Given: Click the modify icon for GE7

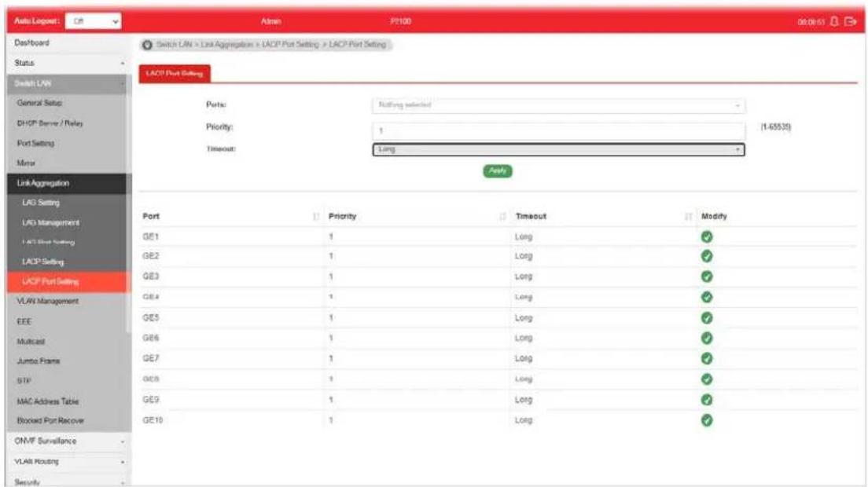Looking at the screenshot, I should pos(706,358).
